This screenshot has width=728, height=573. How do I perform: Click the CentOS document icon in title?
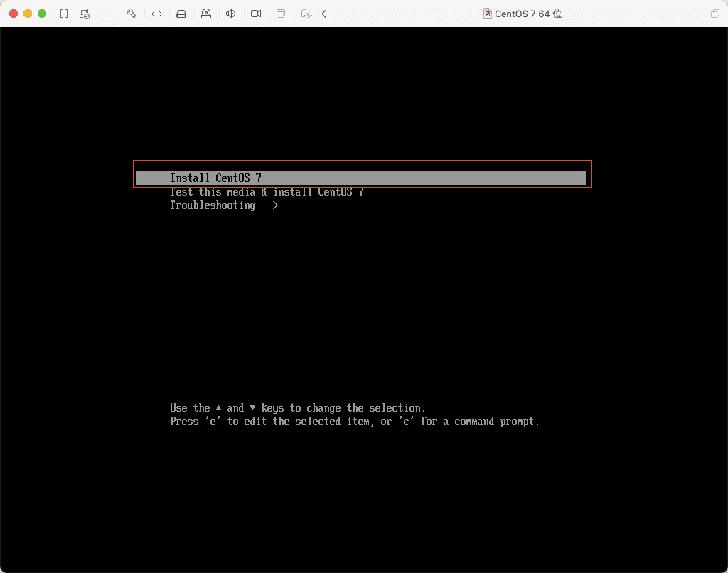tap(488, 14)
